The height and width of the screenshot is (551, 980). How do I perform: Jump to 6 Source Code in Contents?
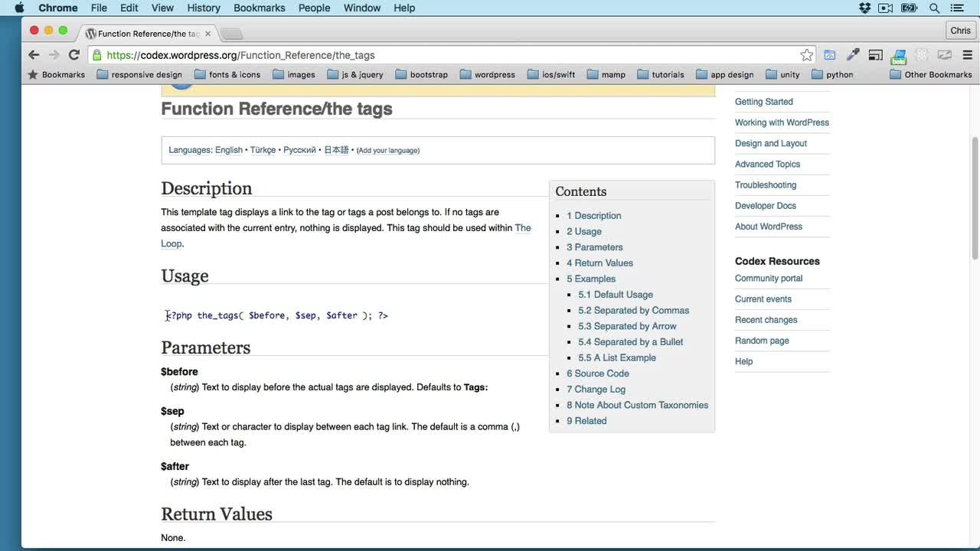[x=598, y=373]
